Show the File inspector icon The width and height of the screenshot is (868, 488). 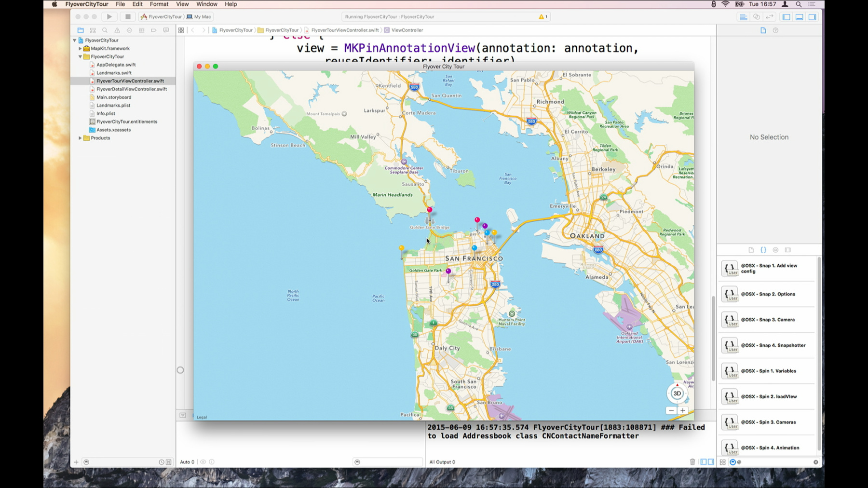[763, 30]
